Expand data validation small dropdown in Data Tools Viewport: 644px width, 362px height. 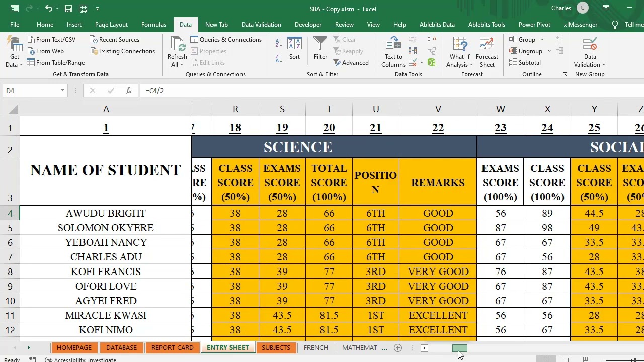(422, 62)
